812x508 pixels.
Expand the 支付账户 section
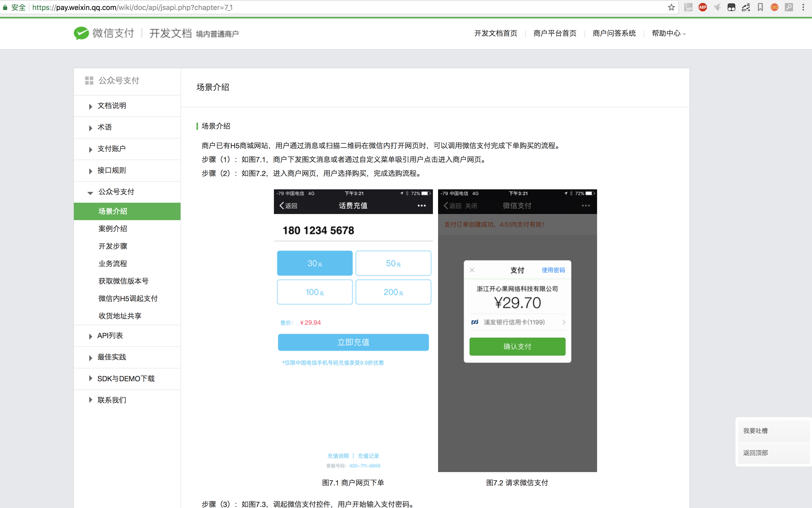127,149
